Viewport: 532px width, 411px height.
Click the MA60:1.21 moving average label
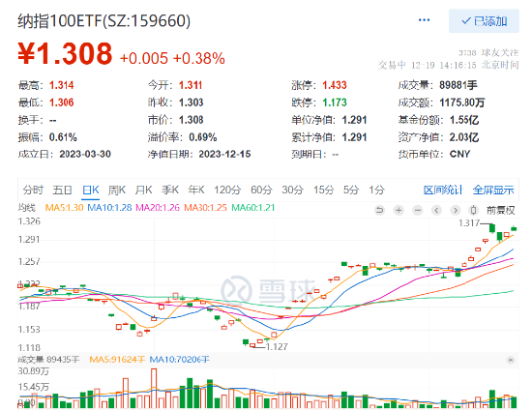coord(253,208)
